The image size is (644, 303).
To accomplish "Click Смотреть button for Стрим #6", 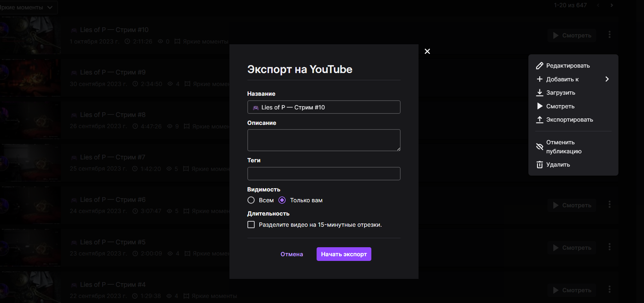I will click(x=572, y=205).
